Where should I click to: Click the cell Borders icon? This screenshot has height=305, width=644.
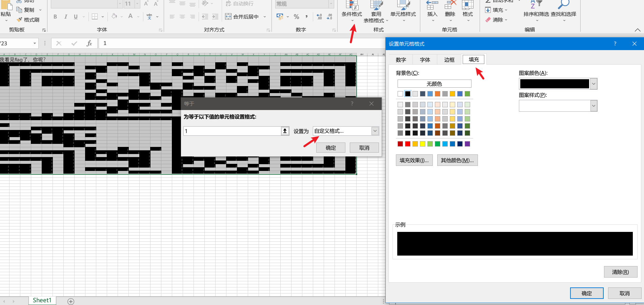click(x=95, y=16)
